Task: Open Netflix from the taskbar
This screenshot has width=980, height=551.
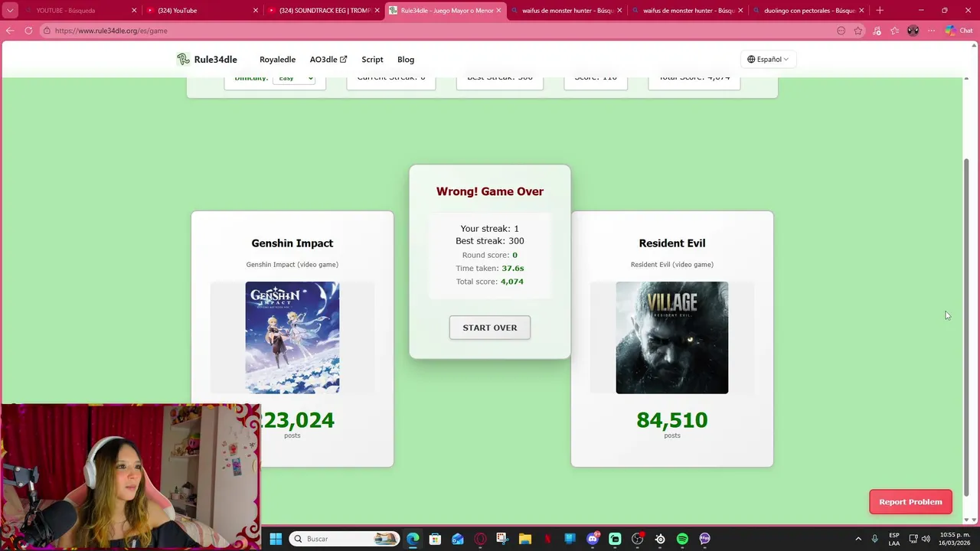Action: (x=547, y=539)
